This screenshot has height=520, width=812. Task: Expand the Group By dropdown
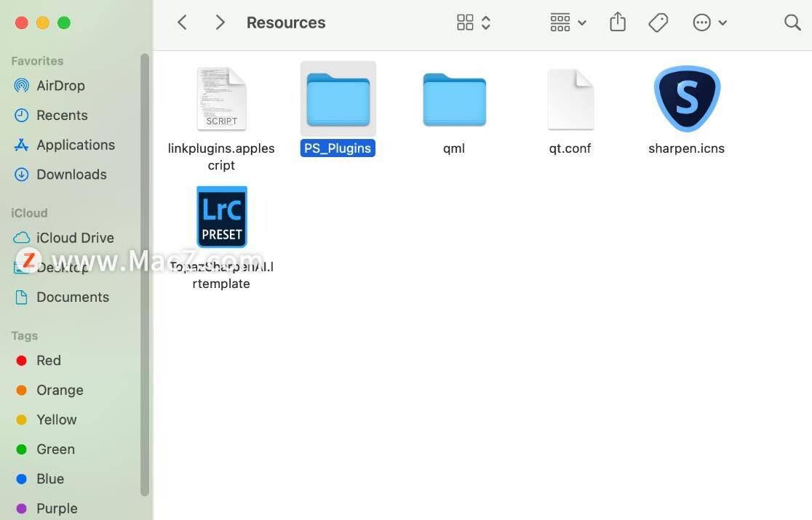(568, 23)
